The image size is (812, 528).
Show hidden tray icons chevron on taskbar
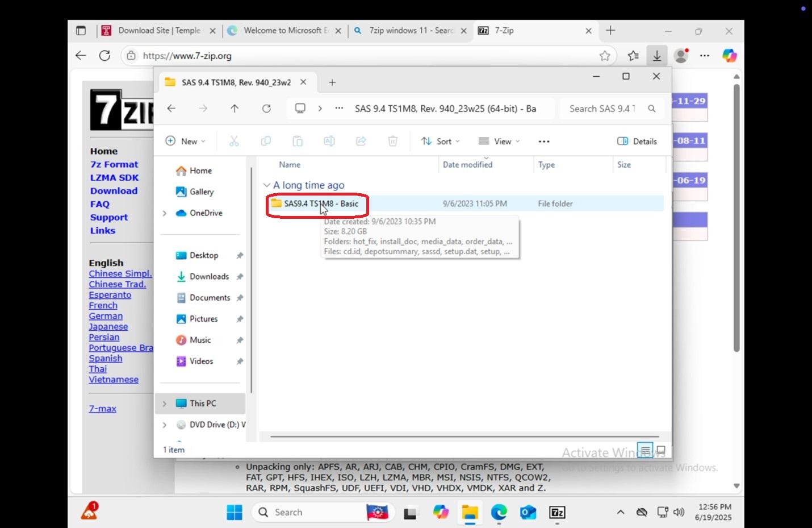click(x=621, y=513)
